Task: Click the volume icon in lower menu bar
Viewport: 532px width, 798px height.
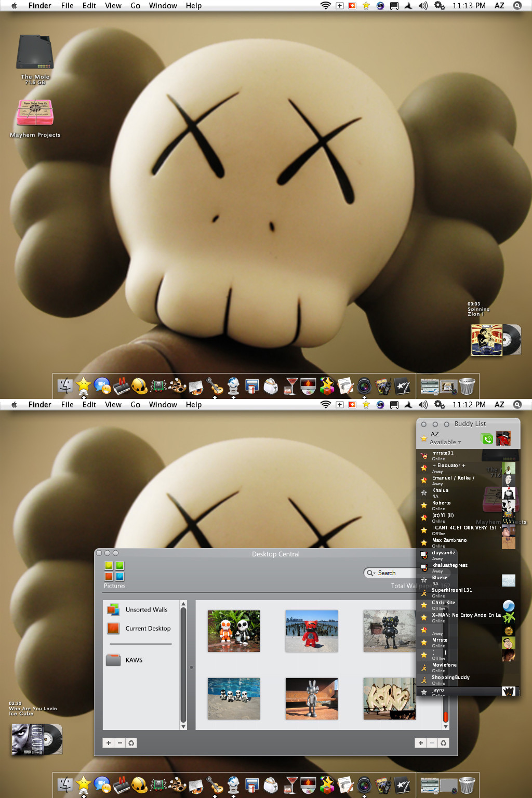Action: click(423, 405)
